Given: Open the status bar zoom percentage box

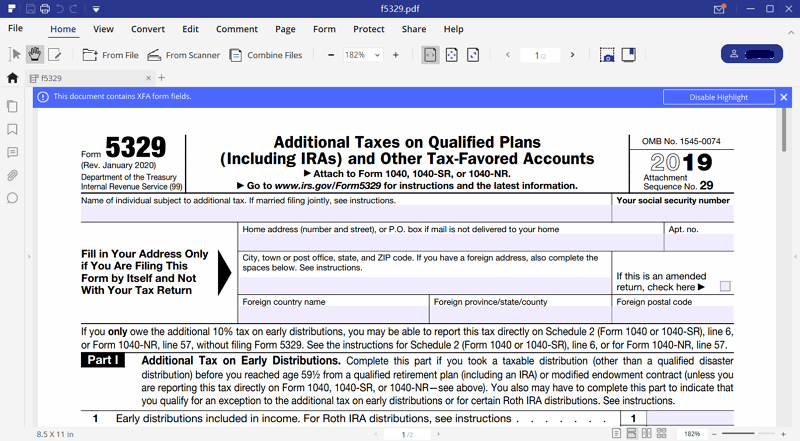Looking at the screenshot, I should coord(692,434).
